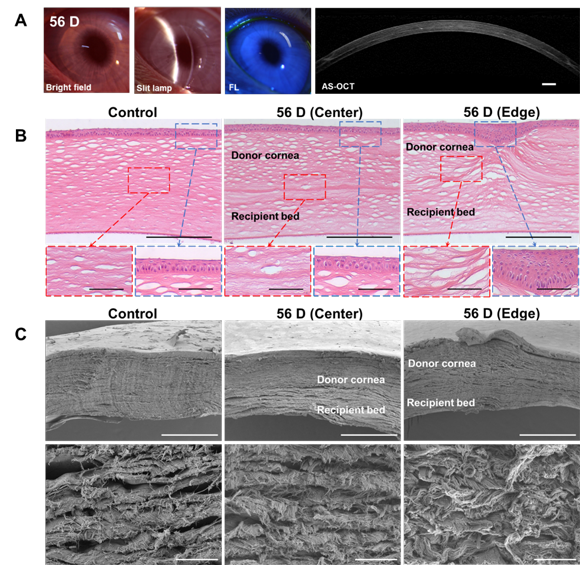Click the red dashed box in Control histology
Screen dimensions: 580x565
[x=149, y=180]
